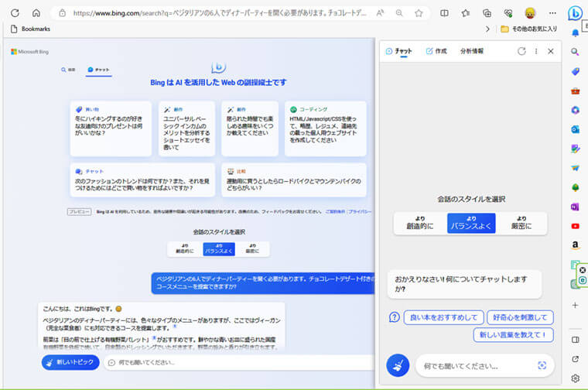Image resolution: width=588 pixels, height=390 pixels.
Task: Open sidebar search magnifier
Action: (x=575, y=52)
